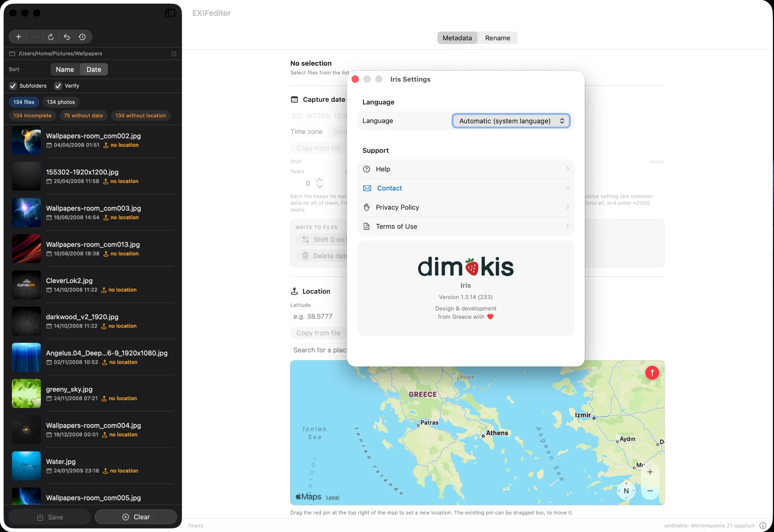
Task: Click the Contact envelope icon
Action: 367,188
